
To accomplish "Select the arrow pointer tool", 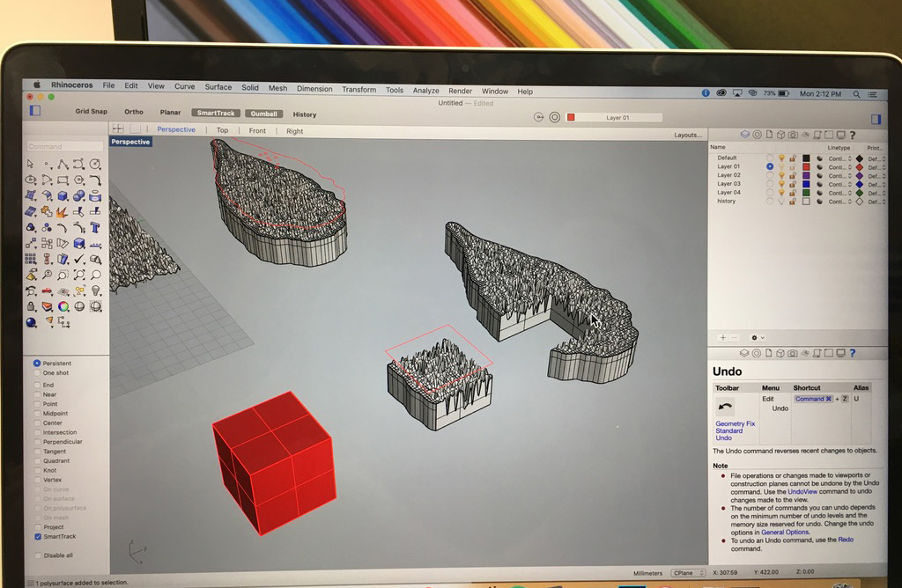I will pyautogui.click(x=31, y=164).
